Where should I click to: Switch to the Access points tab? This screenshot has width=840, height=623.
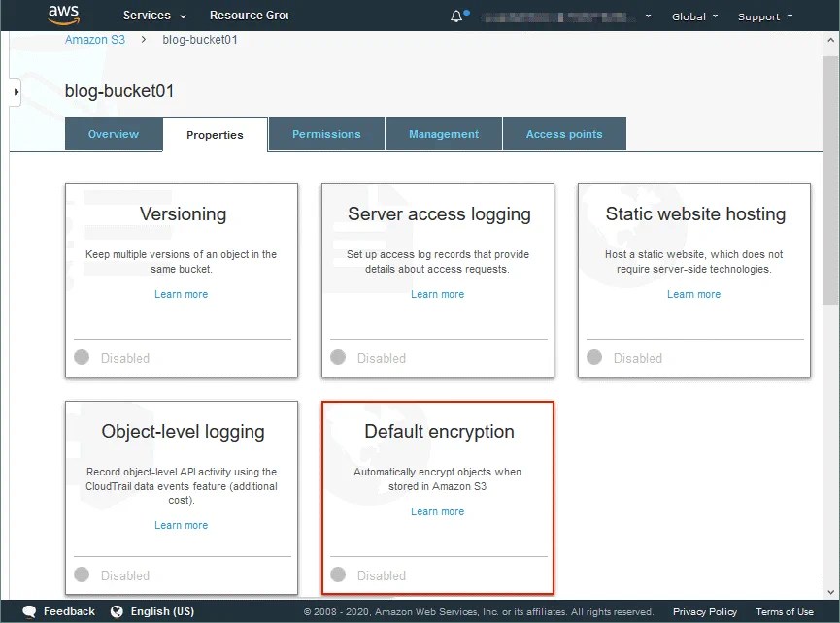(564, 135)
